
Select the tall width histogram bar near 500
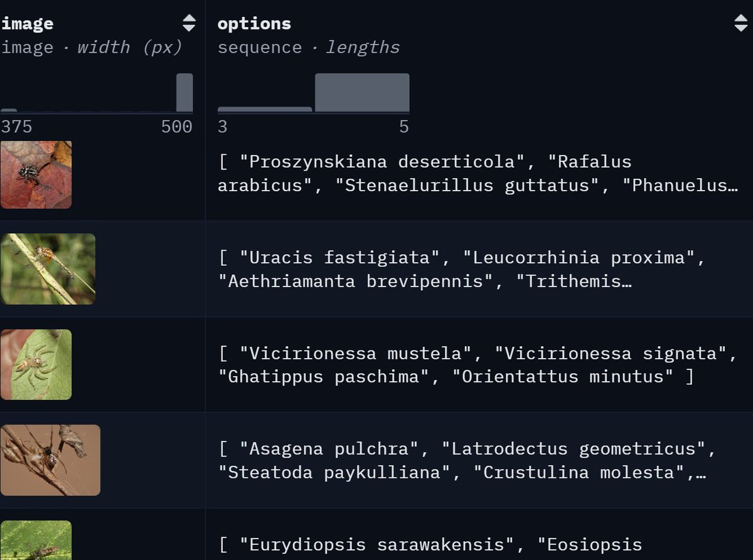[x=184, y=93]
